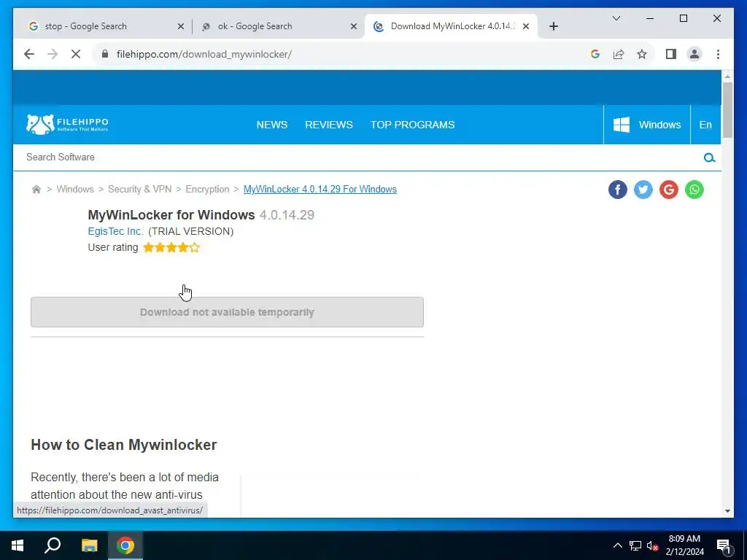Share via the WhatsApp icon
Viewport: 747px width, 560px height.
(x=694, y=190)
